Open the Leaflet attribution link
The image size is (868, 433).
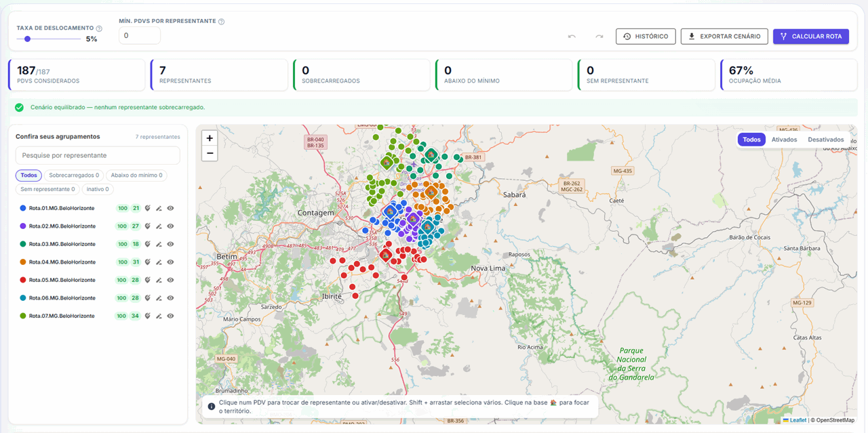point(795,420)
